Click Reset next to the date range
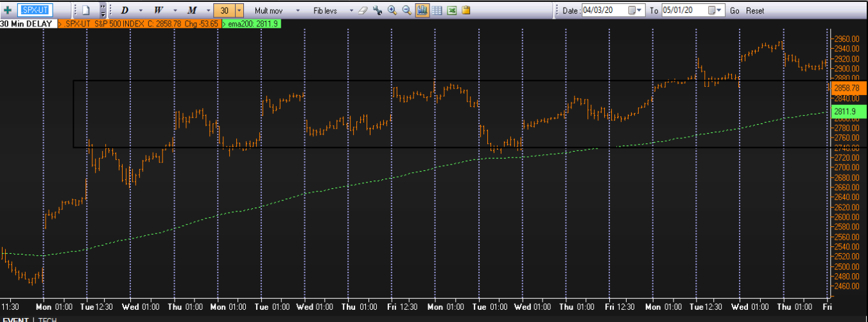868x322 pixels. 755,11
